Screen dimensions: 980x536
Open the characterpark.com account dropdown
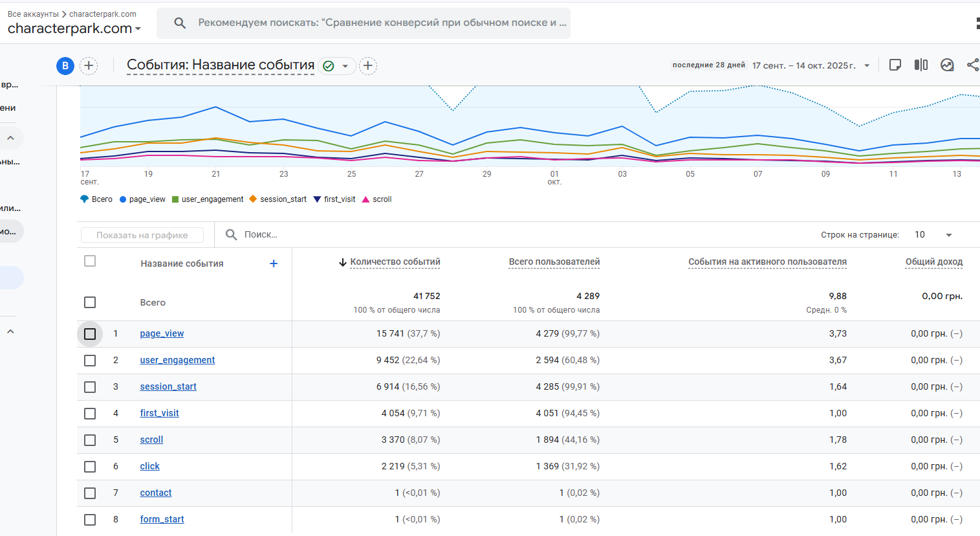point(74,28)
